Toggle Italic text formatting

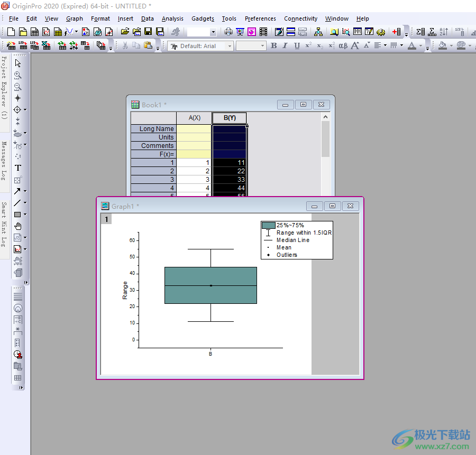tap(285, 46)
